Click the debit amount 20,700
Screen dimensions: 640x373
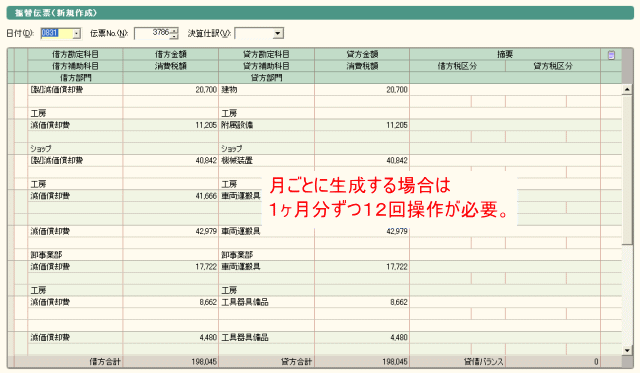[171, 90]
